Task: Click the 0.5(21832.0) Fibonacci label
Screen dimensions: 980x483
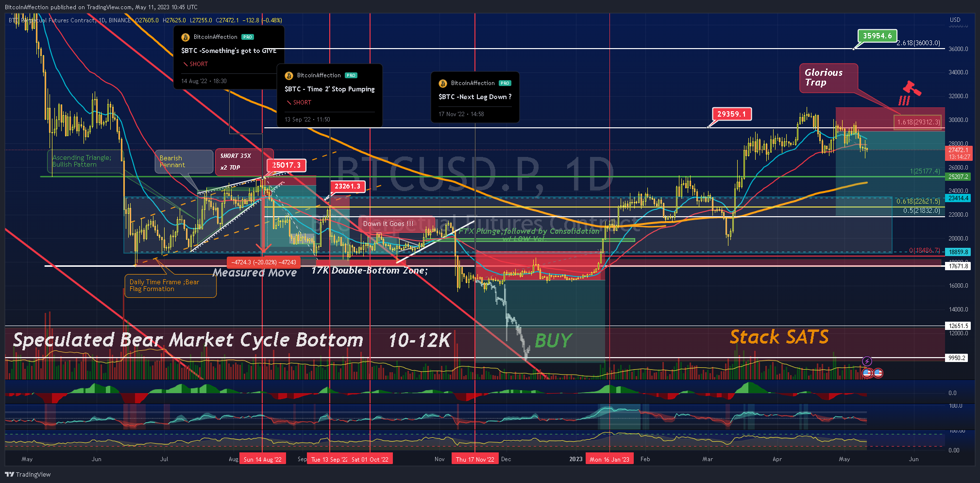Action: click(921, 211)
